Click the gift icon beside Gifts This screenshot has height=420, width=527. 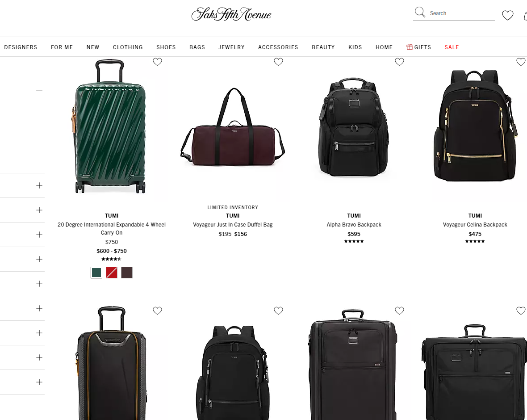coord(410,47)
